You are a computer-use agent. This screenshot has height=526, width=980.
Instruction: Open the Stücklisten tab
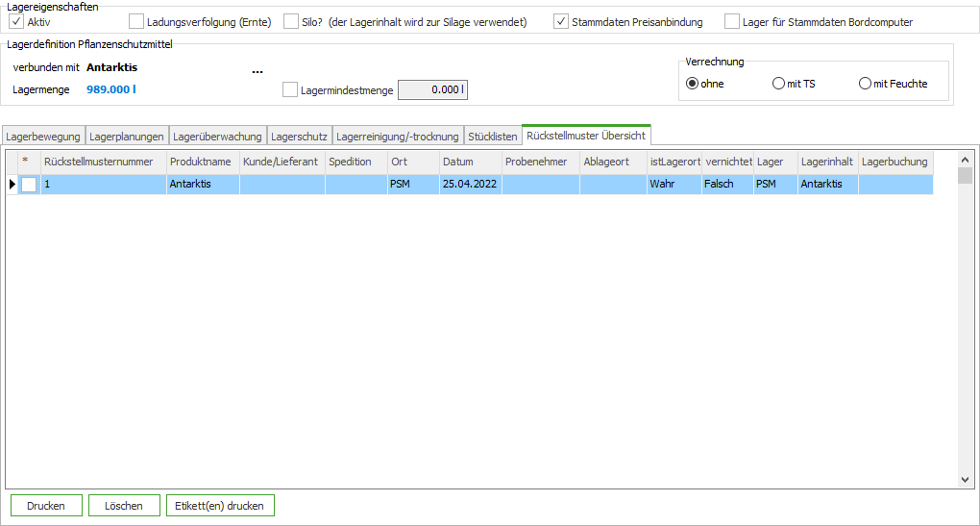click(x=492, y=137)
